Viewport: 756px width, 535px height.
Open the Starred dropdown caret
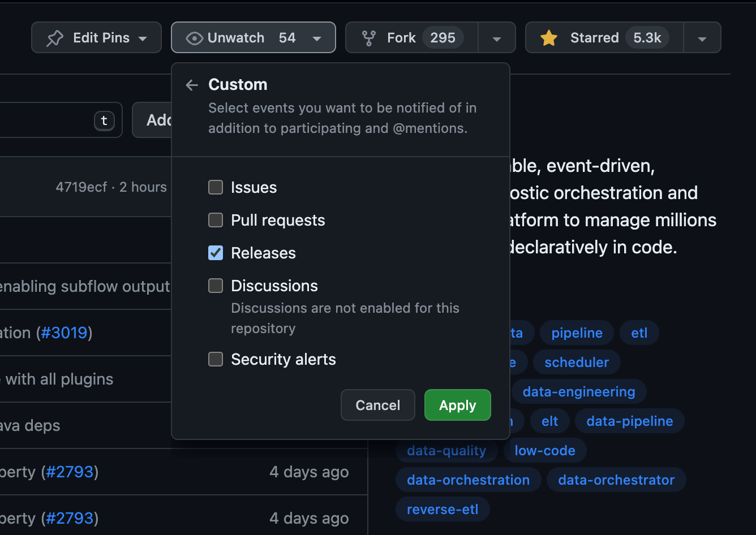[x=702, y=37]
